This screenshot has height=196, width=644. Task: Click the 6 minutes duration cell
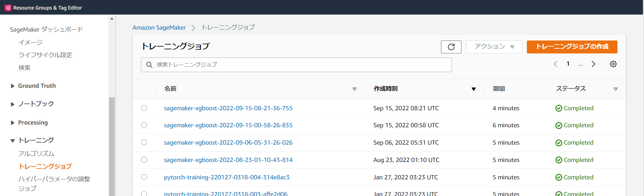pyautogui.click(x=506, y=125)
